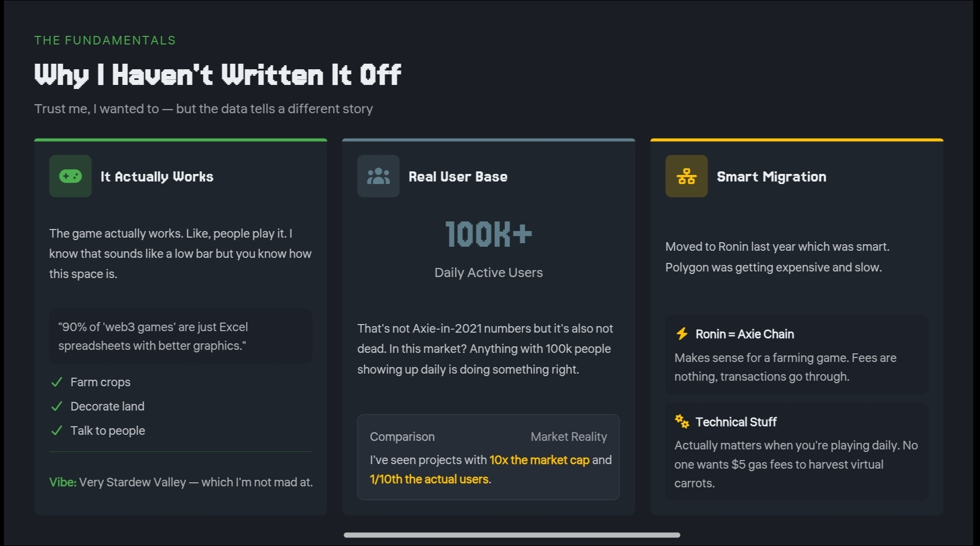
Task: Click the checkmark beside Decorate land
Action: coord(57,406)
